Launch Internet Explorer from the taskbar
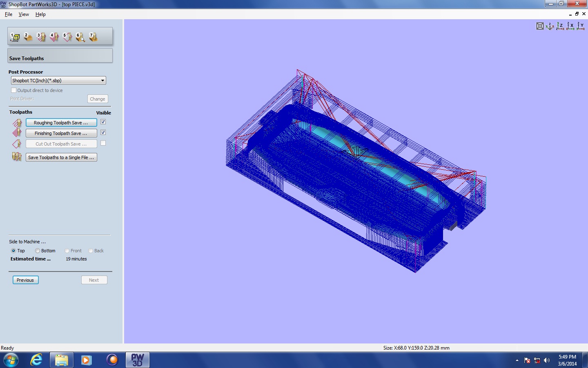 click(x=36, y=360)
